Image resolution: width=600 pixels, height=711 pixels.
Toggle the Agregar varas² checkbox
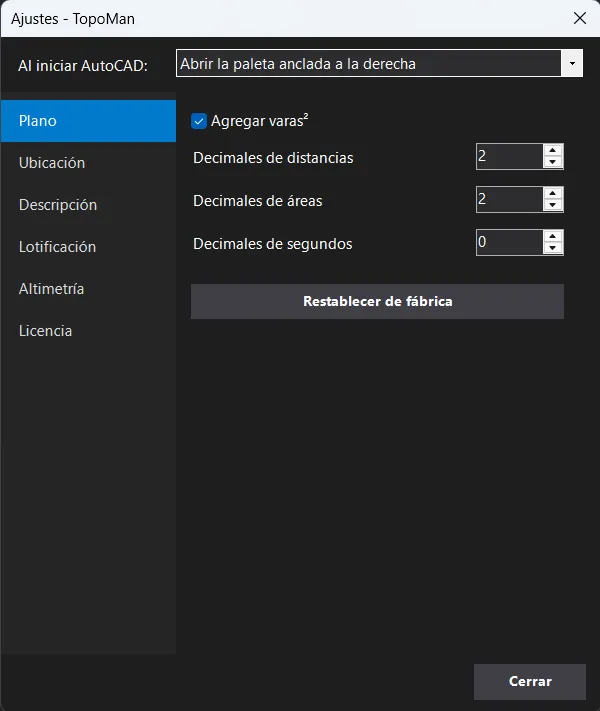point(199,121)
